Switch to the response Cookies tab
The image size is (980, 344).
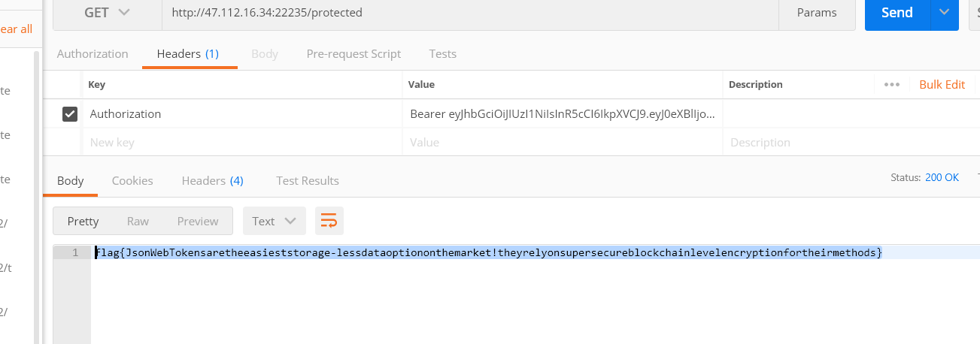(x=132, y=181)
